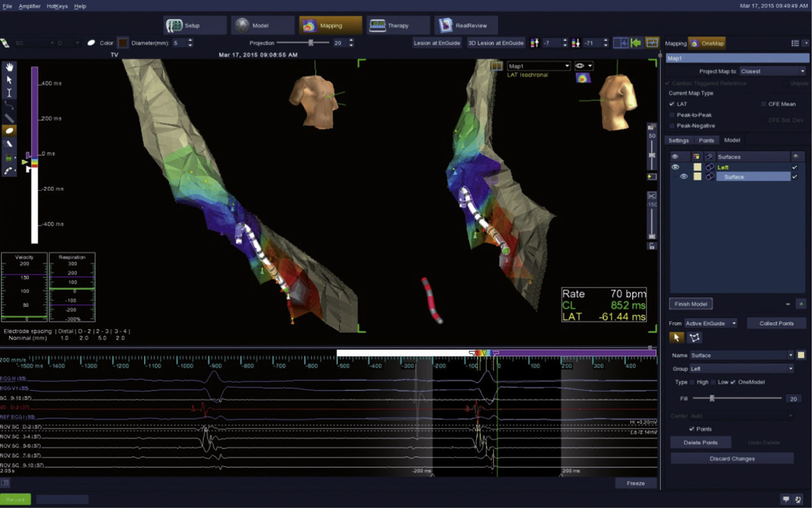The image size is (812, 508).
Task: Toggle the CFE Mean checkbox
Action: tap(764, 104)
